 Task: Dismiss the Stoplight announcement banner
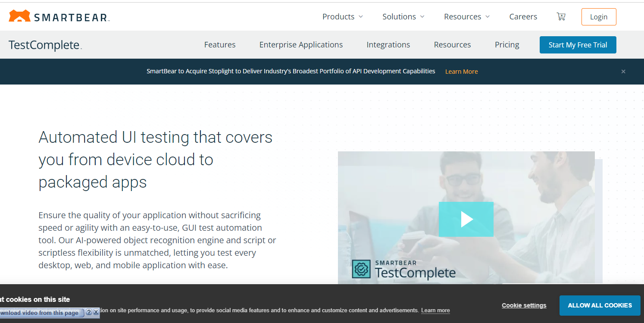tap(623, 72)
